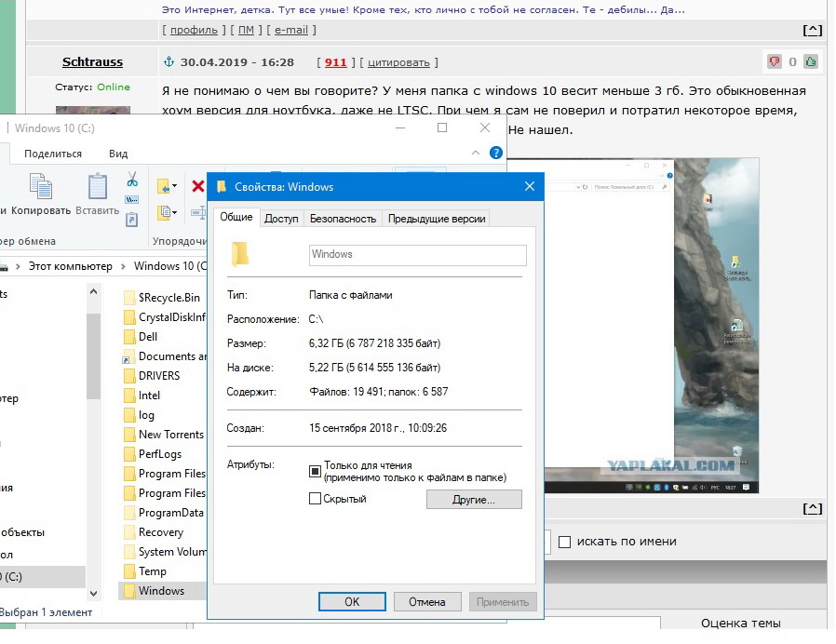Click the red X Delete icon
The width and height of the screenshot is (836, 644).
[x=197, y=186]
